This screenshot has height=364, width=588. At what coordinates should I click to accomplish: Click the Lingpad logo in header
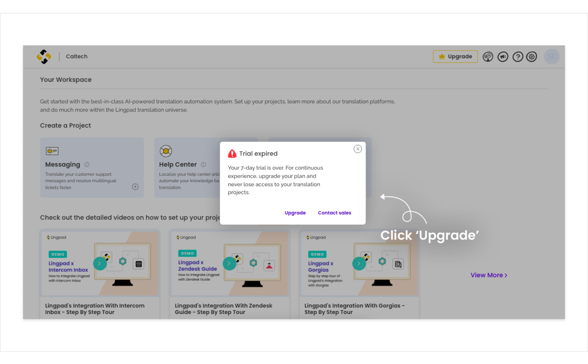coord(44,57)
